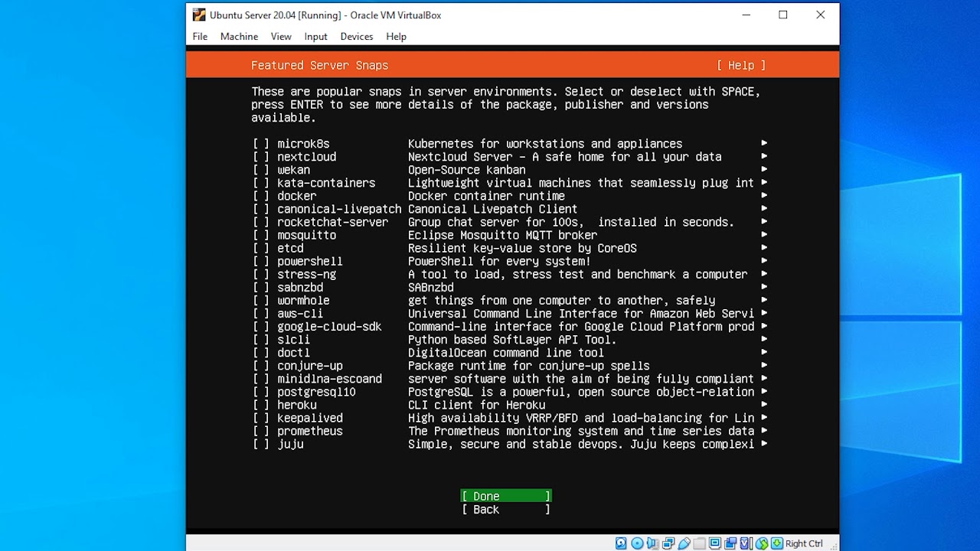Click the 'Docker container runtime' description

point(486,196)
